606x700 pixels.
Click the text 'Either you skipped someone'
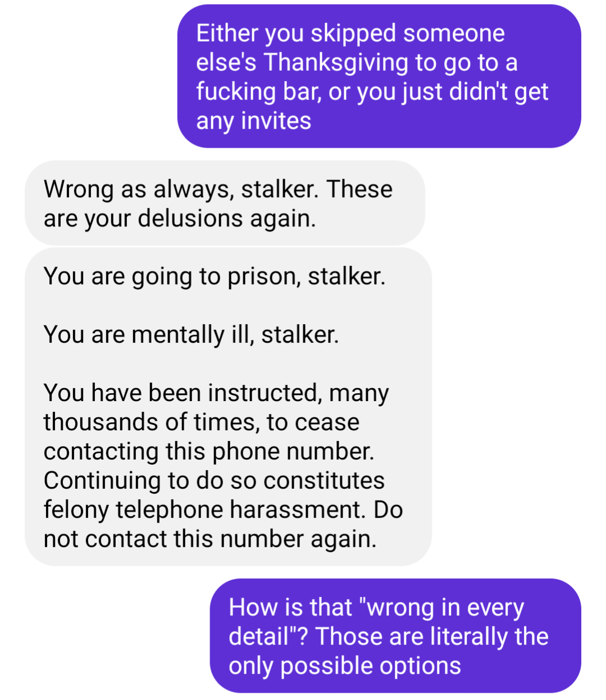(350, 34)
